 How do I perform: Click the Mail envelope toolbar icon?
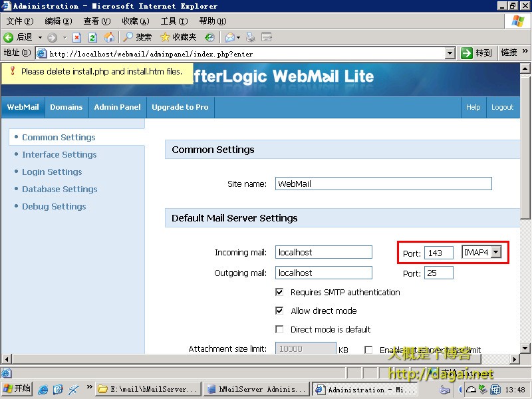coord(230,37)
